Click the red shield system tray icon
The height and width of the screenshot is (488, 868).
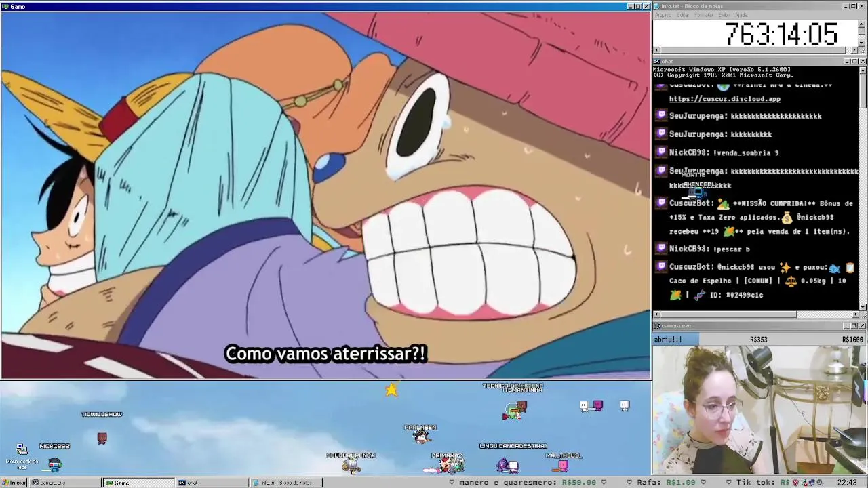(x=795, y=483)
